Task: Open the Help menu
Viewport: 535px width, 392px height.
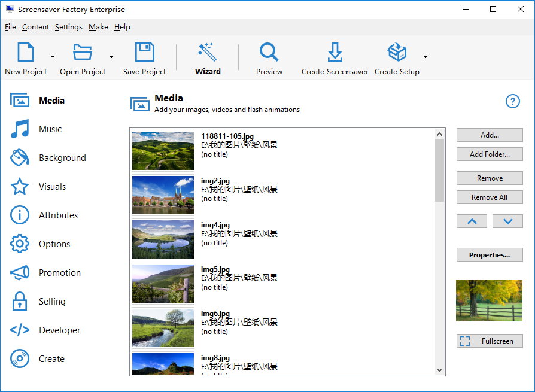Action: pyautogui.click(x=122, y=27)
